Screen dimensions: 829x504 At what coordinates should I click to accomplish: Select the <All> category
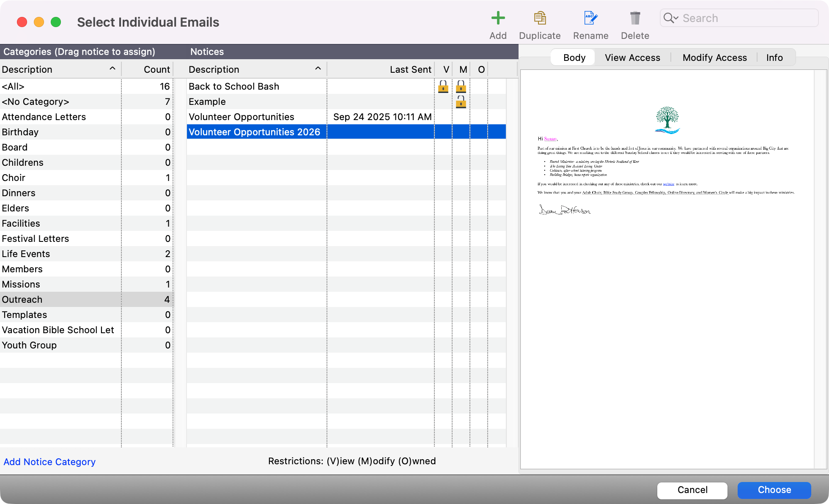coord(86,86)
